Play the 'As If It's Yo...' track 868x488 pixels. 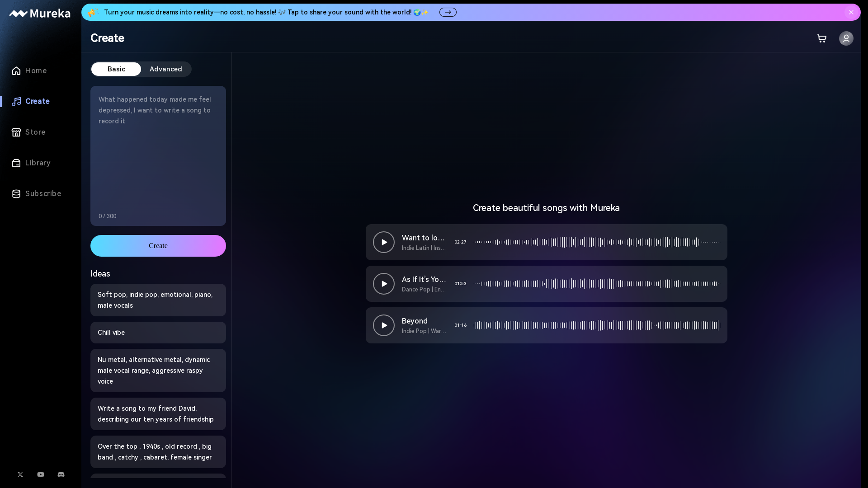[x=384, y=283]
